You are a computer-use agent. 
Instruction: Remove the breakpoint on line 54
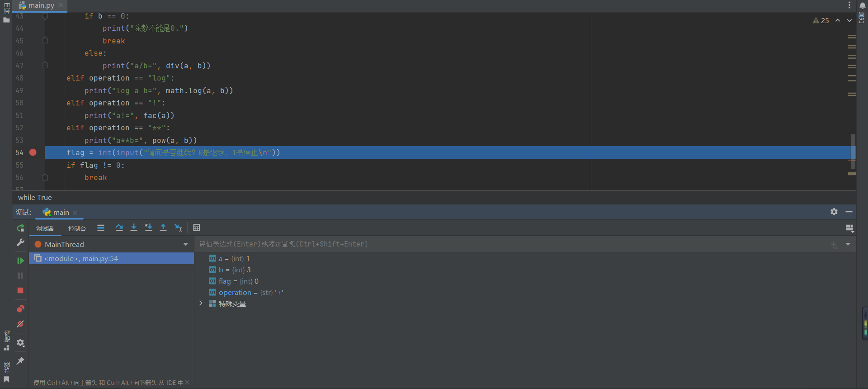tap(33, 152)
